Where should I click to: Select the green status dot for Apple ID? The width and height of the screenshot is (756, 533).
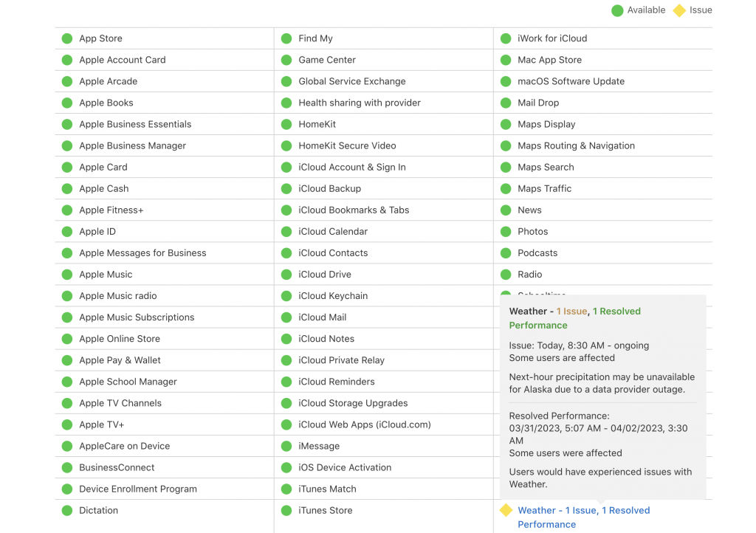(67, 232)
